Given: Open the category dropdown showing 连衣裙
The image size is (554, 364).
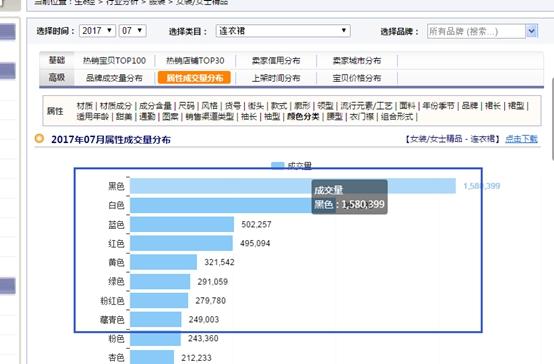Looking at the screenshot, I should [283, 31].
